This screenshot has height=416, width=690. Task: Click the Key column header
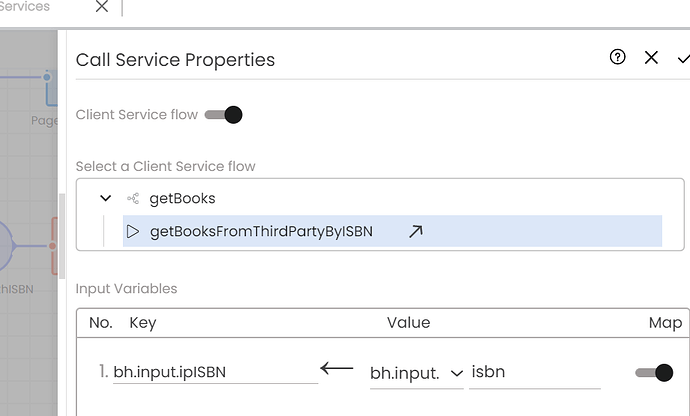click(x=143, y=323)
